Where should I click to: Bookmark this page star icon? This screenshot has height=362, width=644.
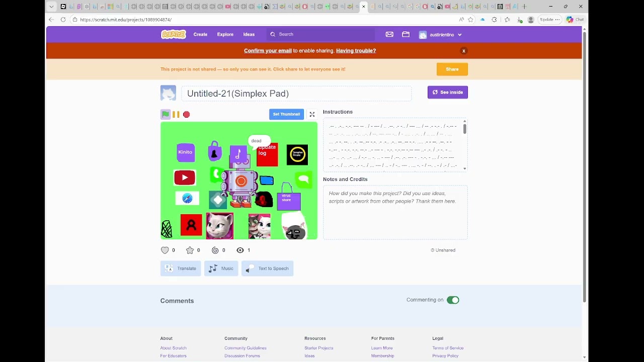coord(471,20)
